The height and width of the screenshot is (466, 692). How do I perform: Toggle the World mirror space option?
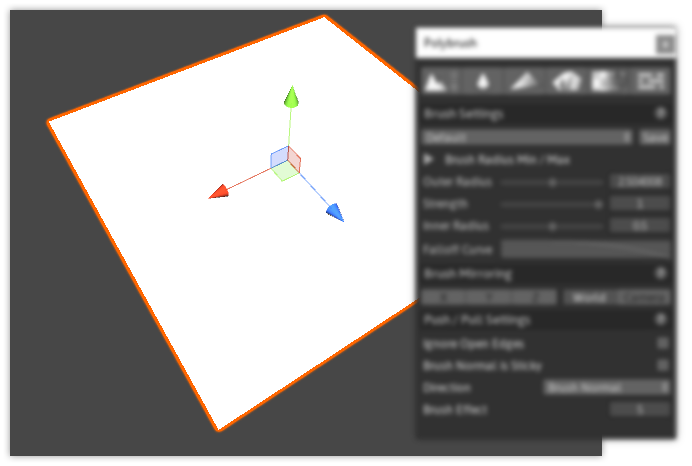590,297
